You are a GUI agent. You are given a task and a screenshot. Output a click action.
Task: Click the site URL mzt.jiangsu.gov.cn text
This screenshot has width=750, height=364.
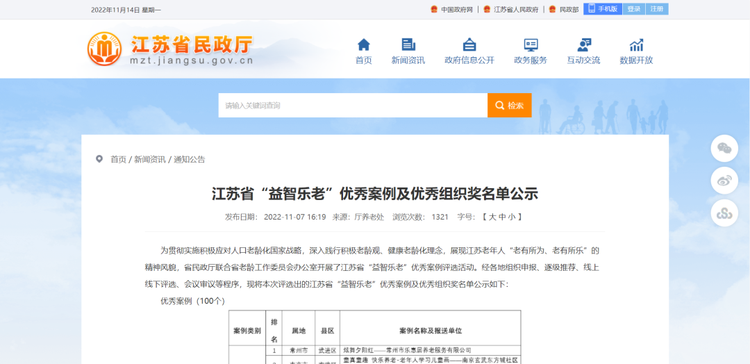(x=191, y=61)
